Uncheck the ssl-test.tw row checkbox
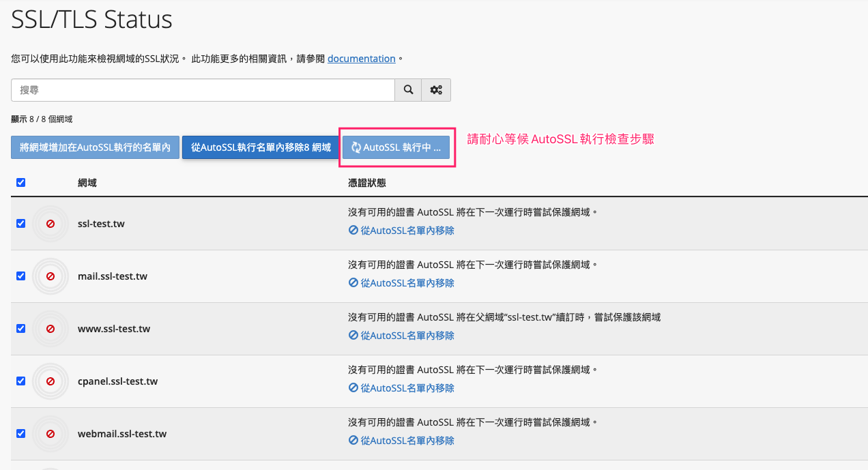Screen dimensions: 868x470 [x=20, y=224]
